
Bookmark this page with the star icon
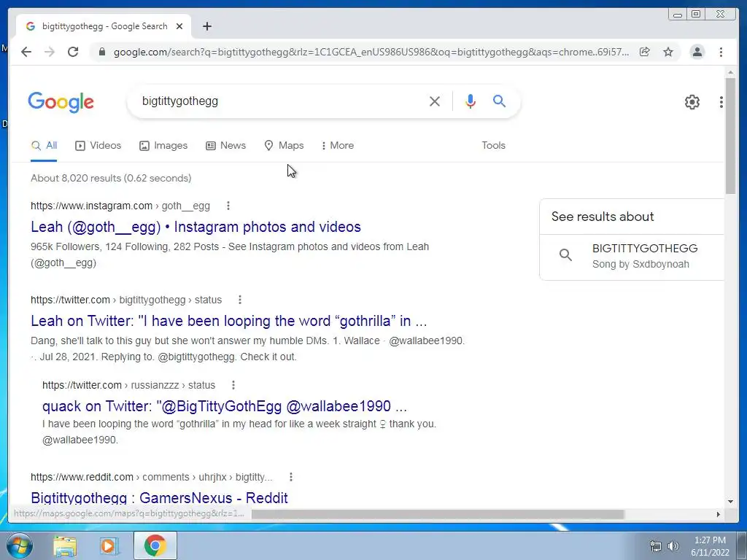(668, 52)
